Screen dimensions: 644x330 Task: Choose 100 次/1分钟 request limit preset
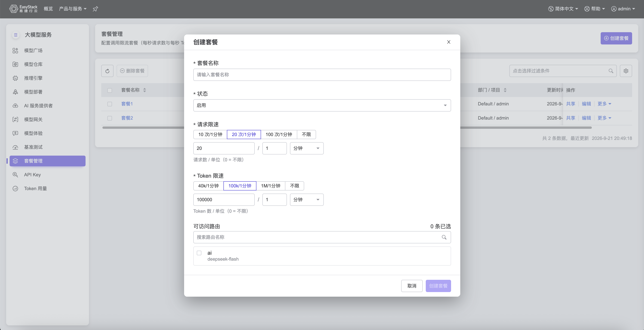279,134
